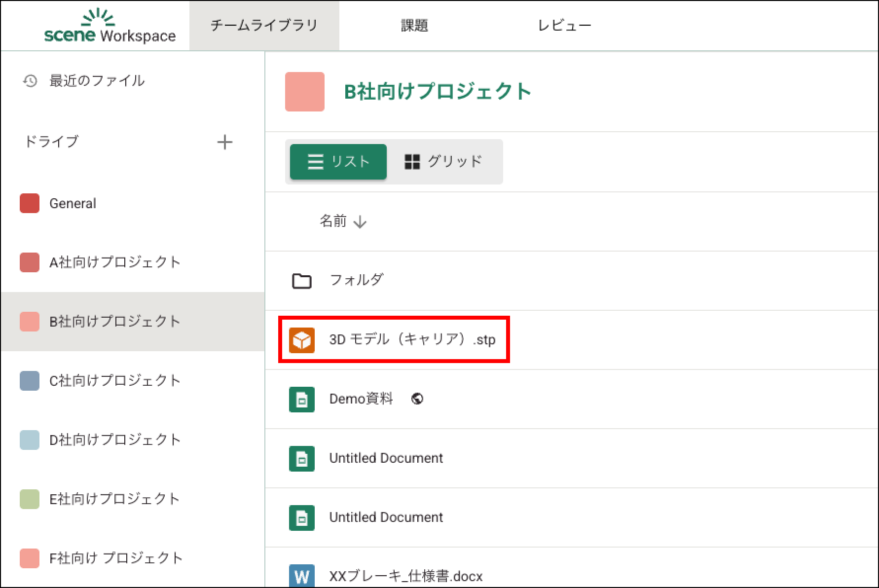Image resolution: width=879 pixels, height=588 pixels.
Task: Open the first Untitled Document
Action: coord(386,458)
